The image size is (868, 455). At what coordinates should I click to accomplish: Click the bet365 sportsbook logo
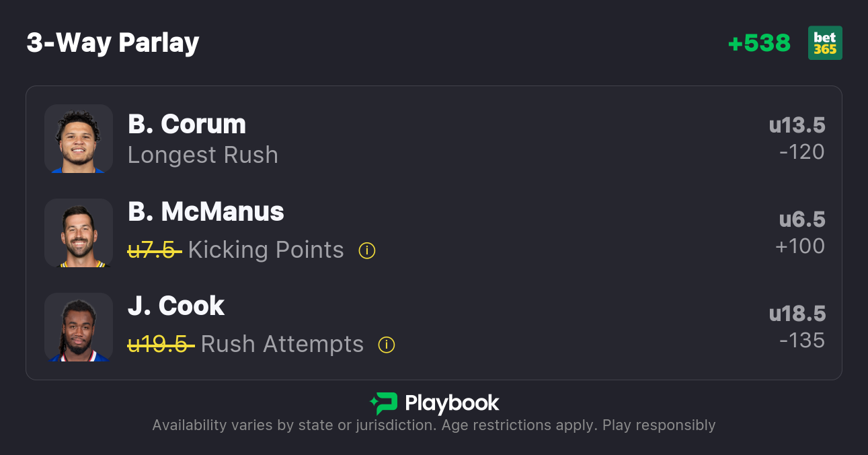click(x=825, y=43)
